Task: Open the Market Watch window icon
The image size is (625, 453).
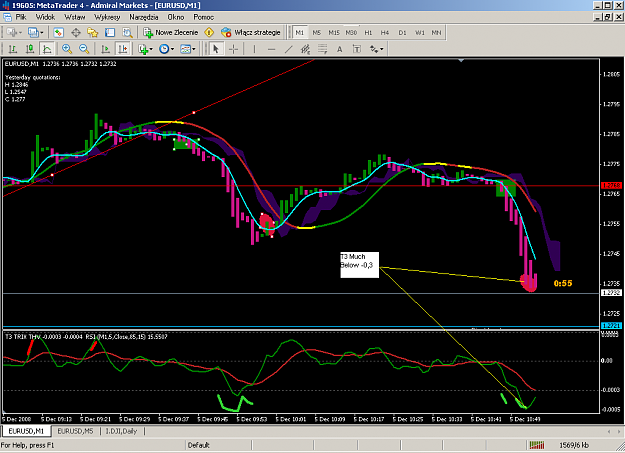Action: click(59, 33)
